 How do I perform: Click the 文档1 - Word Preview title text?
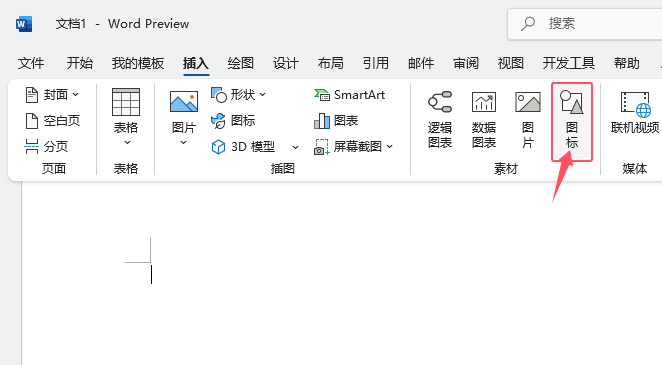122,24
